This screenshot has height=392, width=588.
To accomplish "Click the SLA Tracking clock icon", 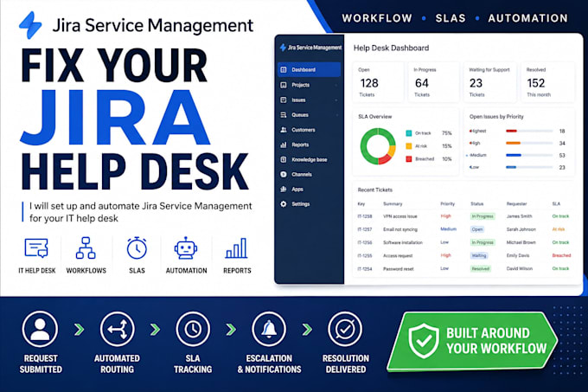I will [x=193, y=329].
